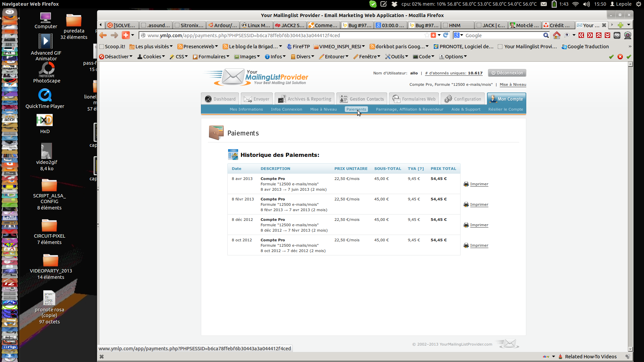
Task: Click sound volume indicator in top panel
Action: point(586,4)
